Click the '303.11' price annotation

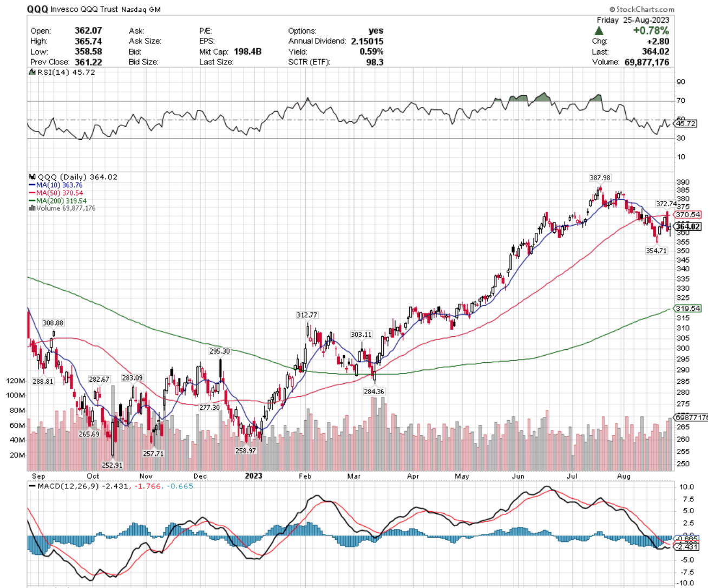tap(361, 335)
